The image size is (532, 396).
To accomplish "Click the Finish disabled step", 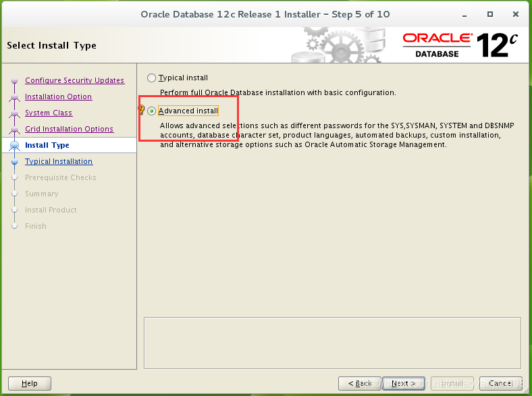I will pyautogui.click(x=36, y=226).
